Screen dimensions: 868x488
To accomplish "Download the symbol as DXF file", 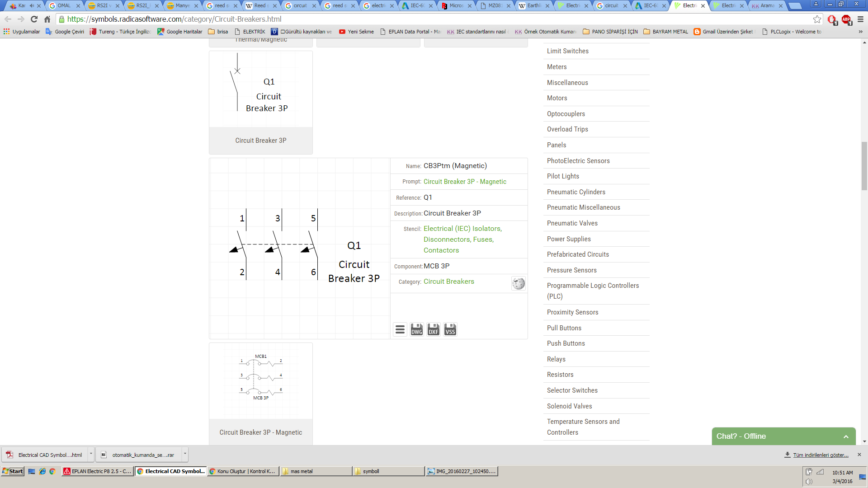I will (x=433, y=329).
